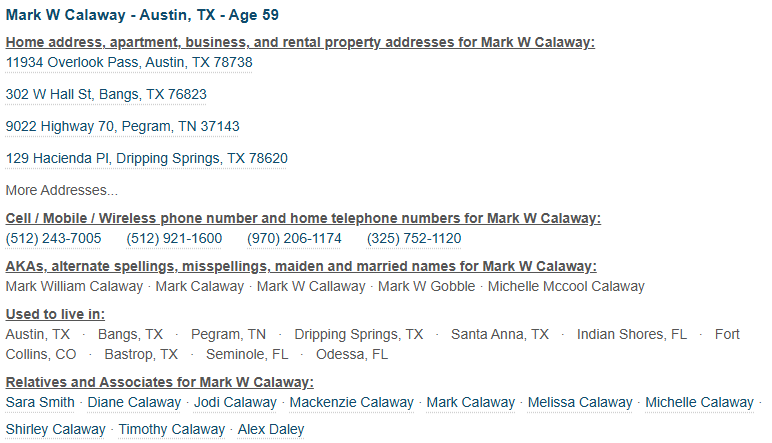Select phone number (512) 921-1600
The image size is (772, 443).
click(174, 239)
